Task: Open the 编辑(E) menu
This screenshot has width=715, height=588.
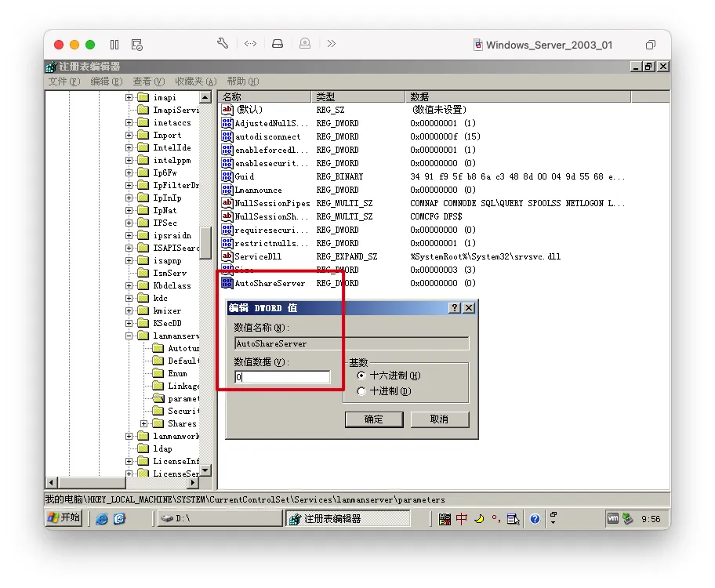Action: point(107,82)
